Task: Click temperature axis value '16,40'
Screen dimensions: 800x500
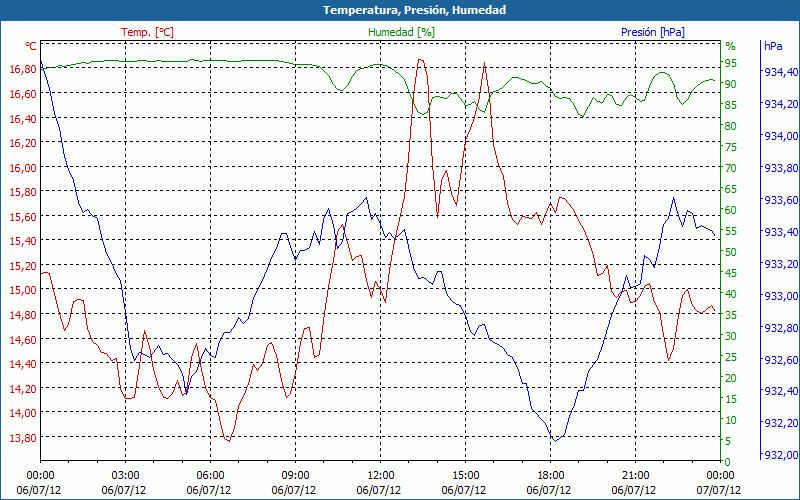Action: pos(23,118)
